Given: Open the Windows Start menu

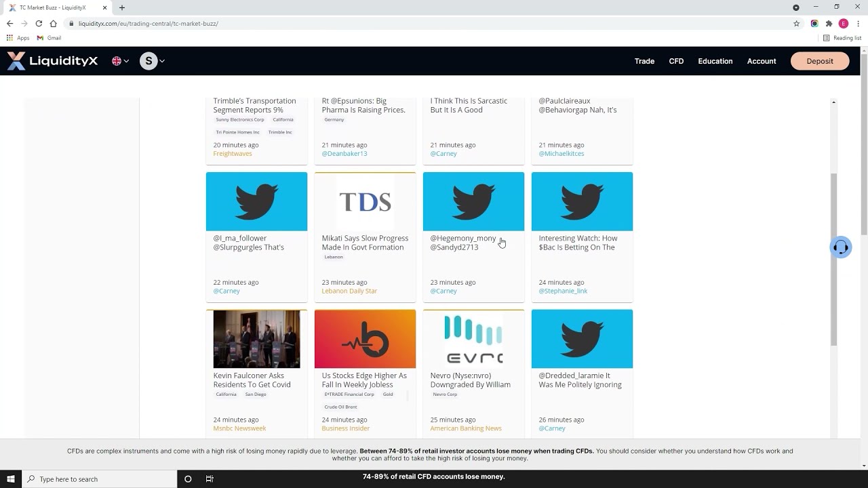Looking at the screenshot, I should tap(10, 479).
